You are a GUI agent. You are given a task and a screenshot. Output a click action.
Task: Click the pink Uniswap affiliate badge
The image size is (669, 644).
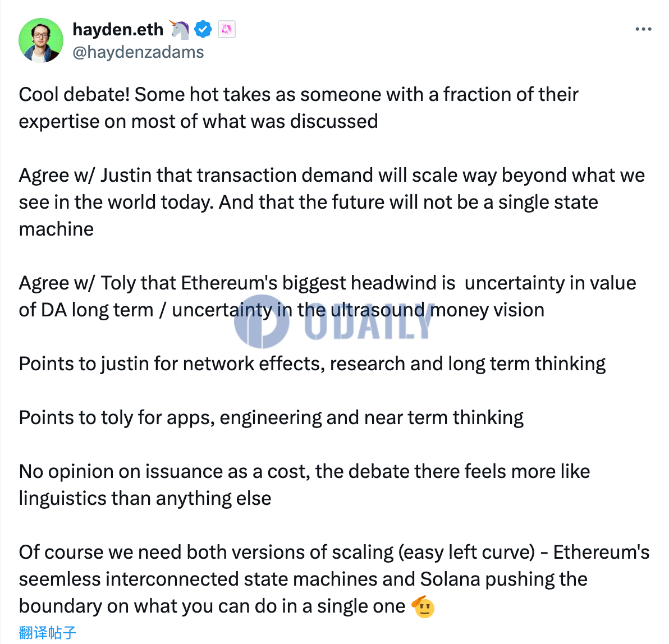[x=227, y=29]
